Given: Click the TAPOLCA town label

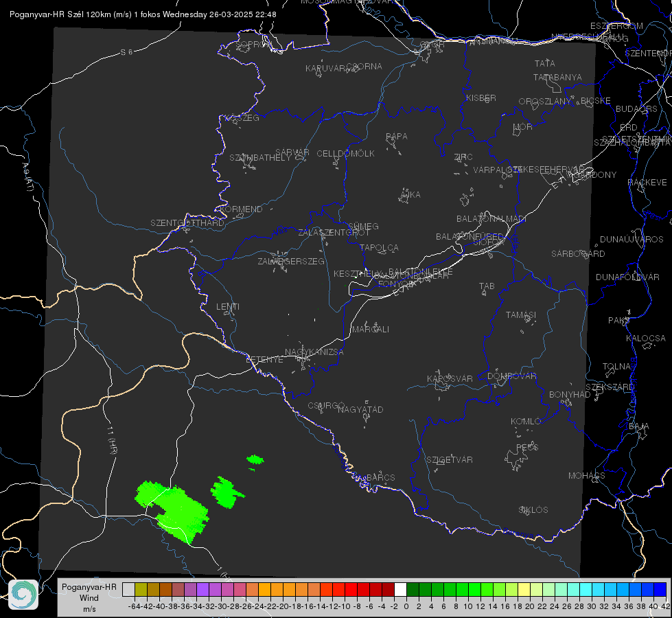Looking at the screenshot, I should point(380,248).
